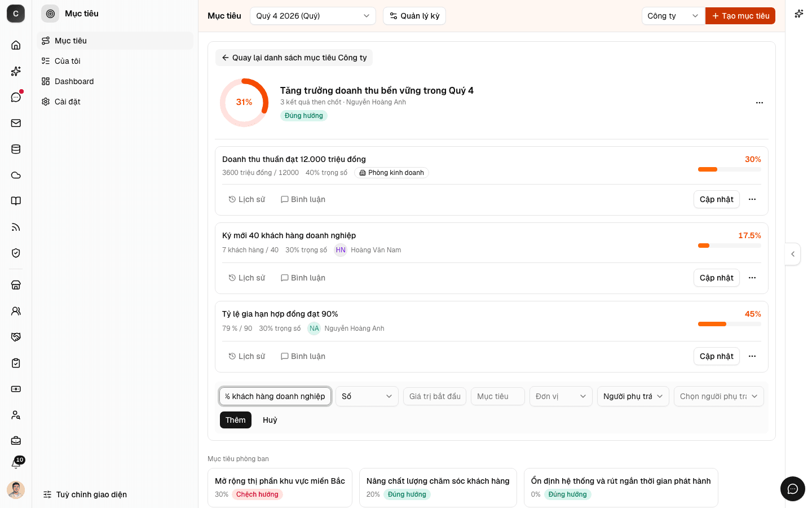Viewport: 812px width, 508px height.
Task: Open the chat bubble icon with red dot
Action: [16, 97]
